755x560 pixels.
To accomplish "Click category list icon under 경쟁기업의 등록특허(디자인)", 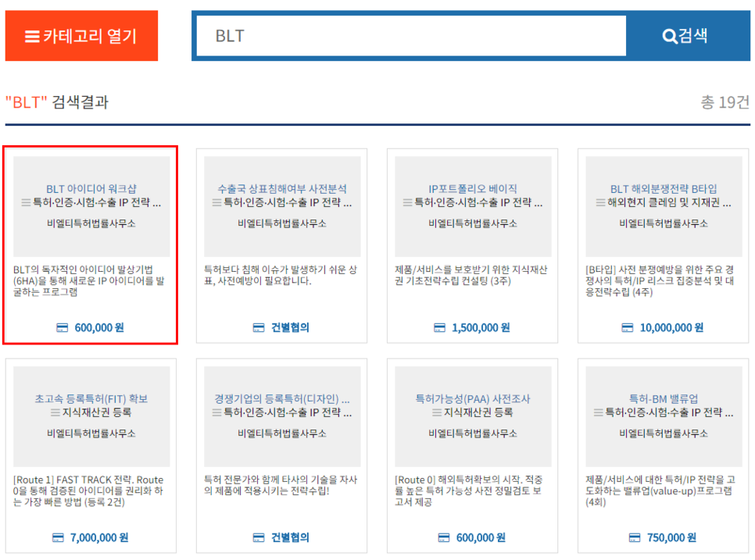I will tap(216, 412).
